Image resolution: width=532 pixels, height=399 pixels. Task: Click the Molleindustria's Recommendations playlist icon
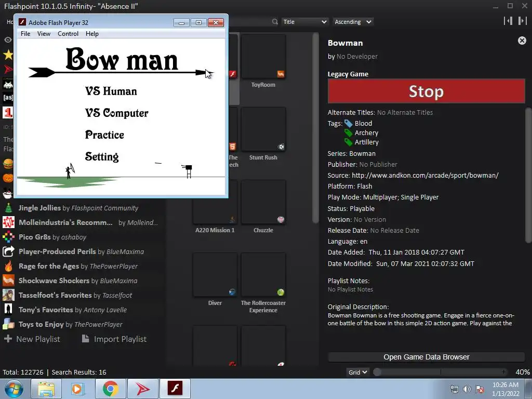click(8, 222)
